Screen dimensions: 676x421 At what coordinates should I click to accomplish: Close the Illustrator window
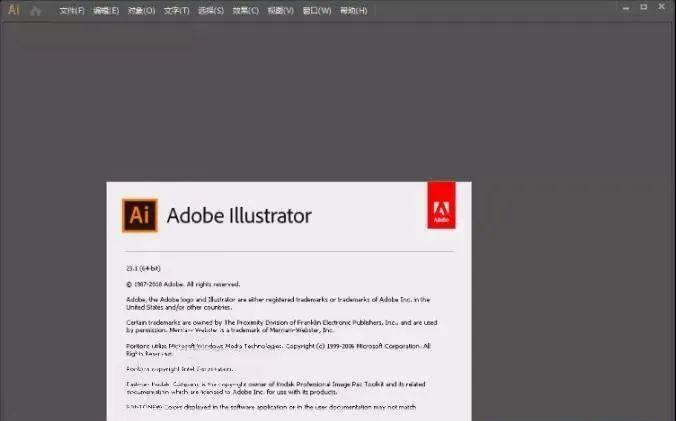point(662,7)
